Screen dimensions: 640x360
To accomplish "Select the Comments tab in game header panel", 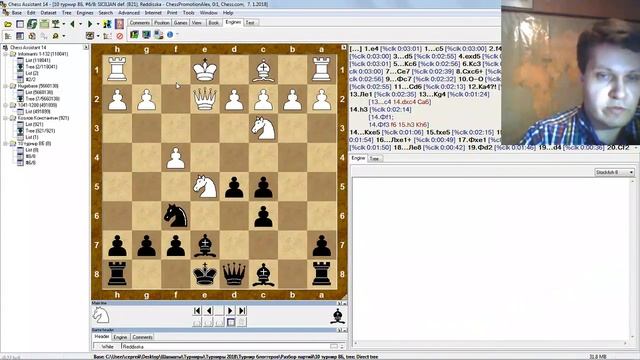I will click(142, 337).
